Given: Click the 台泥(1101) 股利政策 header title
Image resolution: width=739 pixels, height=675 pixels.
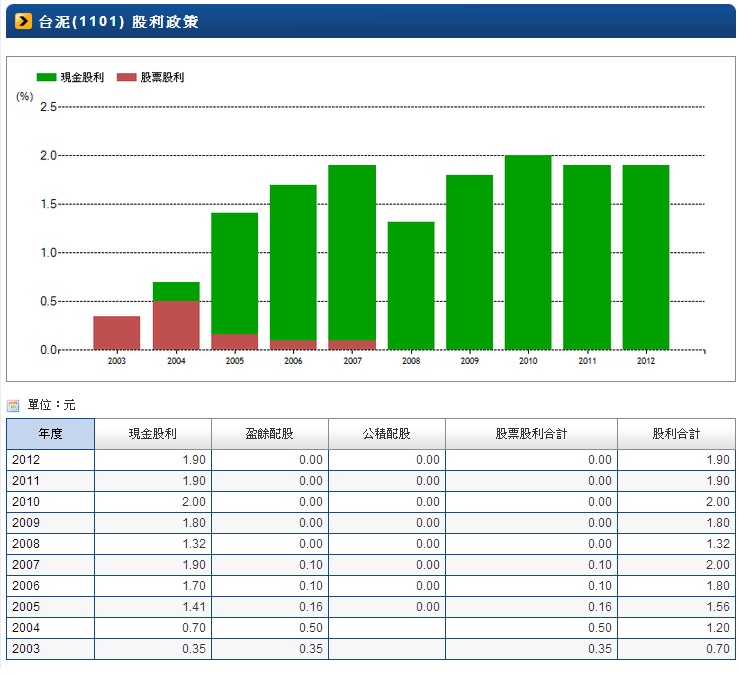Looking at the screenshot, I should [x=118, y=22].
